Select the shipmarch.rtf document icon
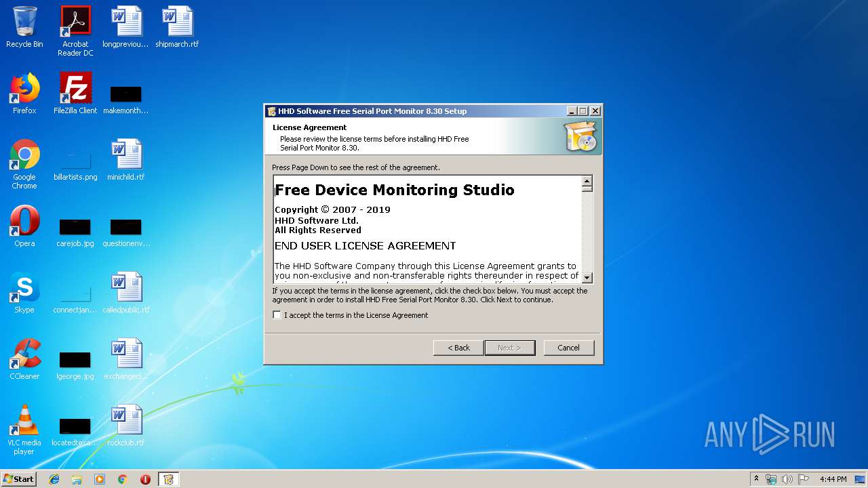868x488 pixels. pos(177,27)
